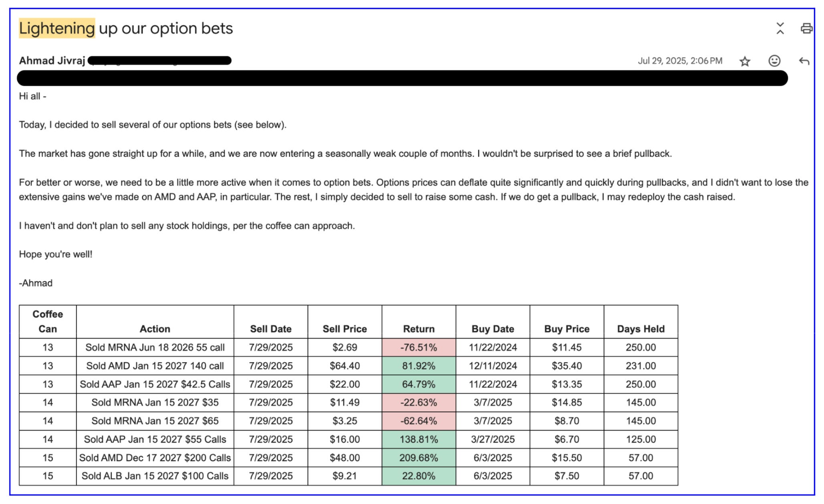Click the Sold AMD Jan 15 2027 140 call cell
The height and width of the screenshot is (504, 824).
pyautogui.click(x=155, y=366)
